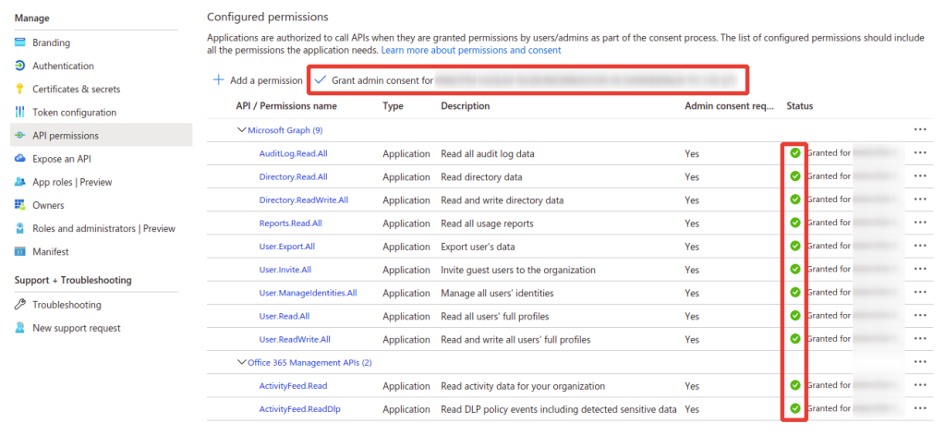Open Learn more about permissions and consent link
The height and width of the screenshot is (447, 945).
[471, 50]
